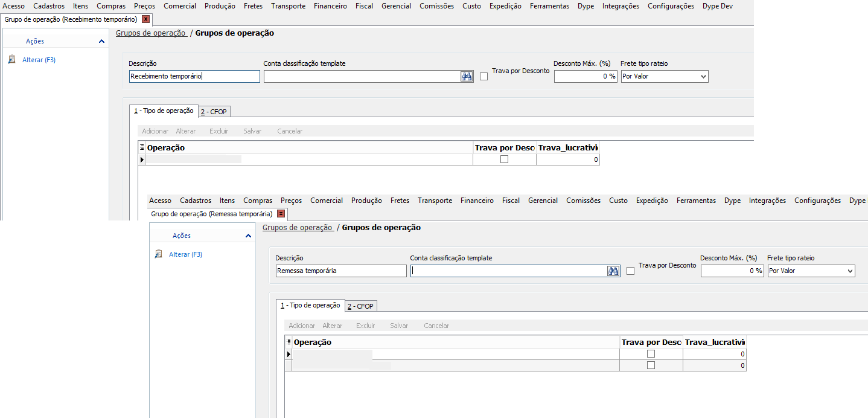Open the Configurações menu in top menu bar
The image size is (868, 418).
[671, 6]
